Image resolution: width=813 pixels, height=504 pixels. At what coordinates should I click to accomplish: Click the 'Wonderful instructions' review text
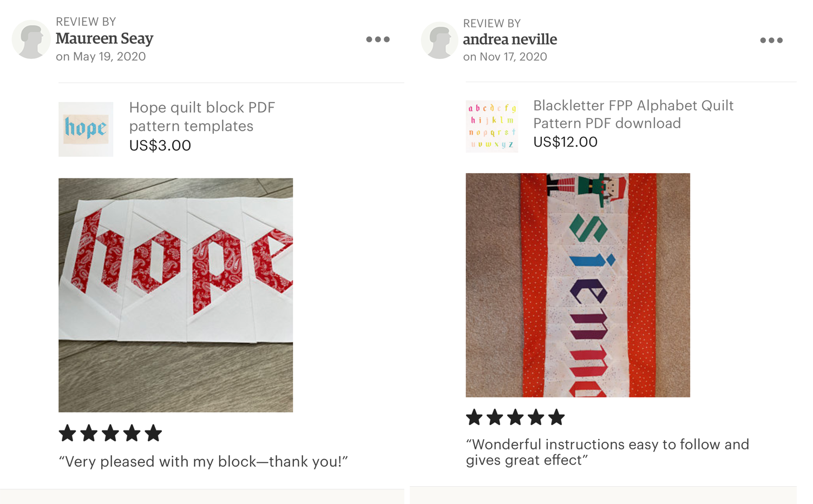(607, 452)
